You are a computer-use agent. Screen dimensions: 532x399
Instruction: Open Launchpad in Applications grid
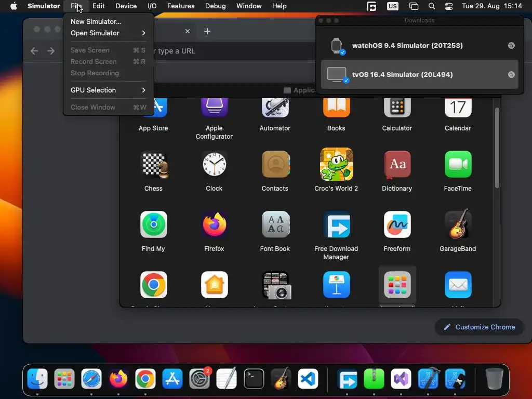tap(397, 285)
